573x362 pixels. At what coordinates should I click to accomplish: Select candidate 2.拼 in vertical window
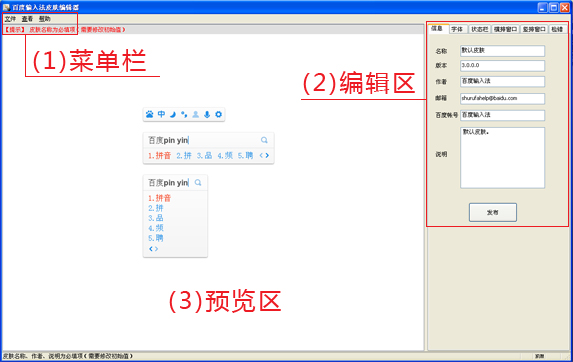pos(156,208)
